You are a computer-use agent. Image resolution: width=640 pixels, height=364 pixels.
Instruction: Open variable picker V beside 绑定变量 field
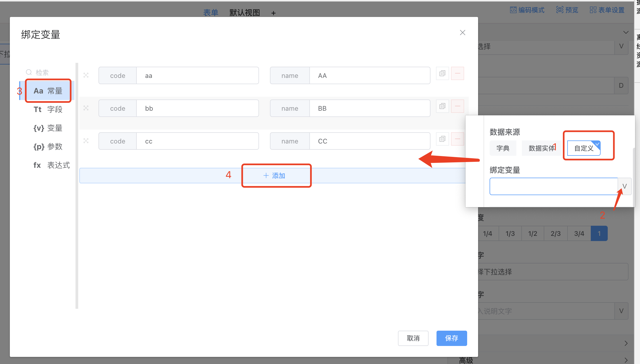624,186
